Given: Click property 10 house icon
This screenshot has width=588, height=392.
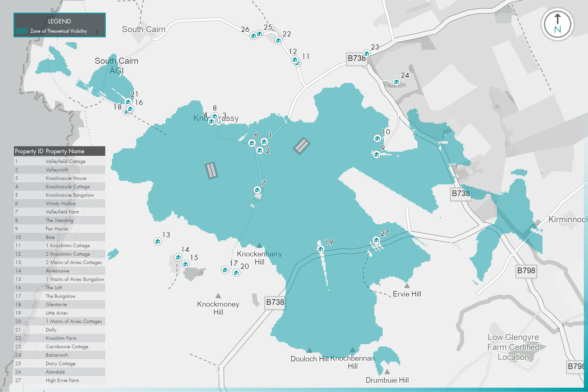Looking at the screenshot, I should point(377,138).
